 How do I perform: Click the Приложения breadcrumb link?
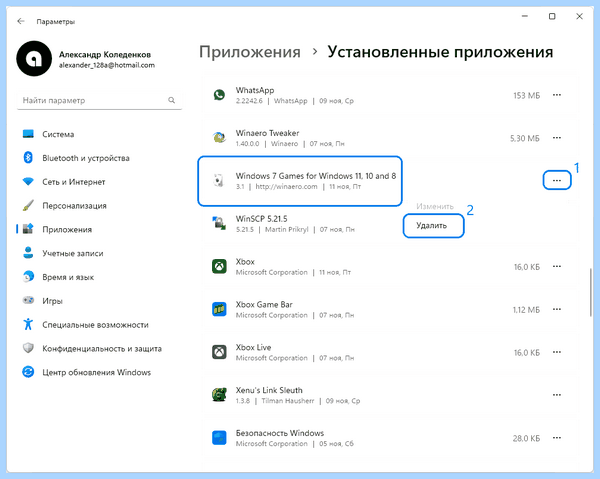pyautogui.click(x=250, y=52)
